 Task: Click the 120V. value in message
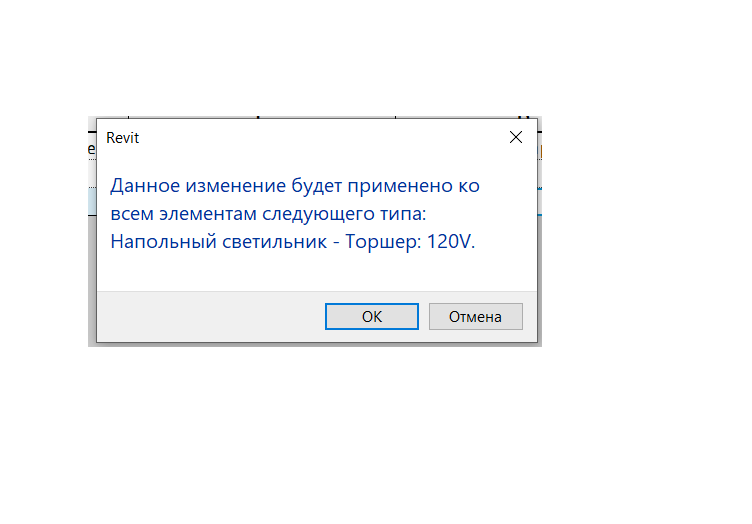pos(451,241)
